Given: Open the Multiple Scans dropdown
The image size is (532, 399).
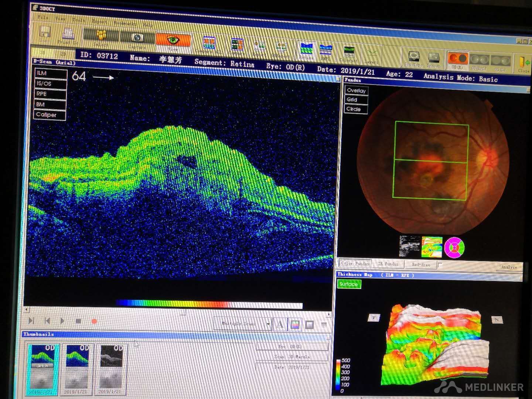Looking at the screenshot, I should 268,324.
